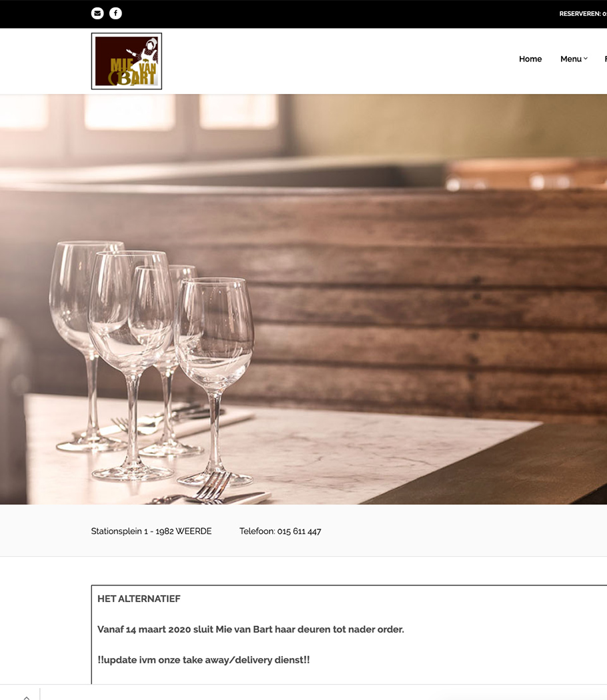Click the RESERVEREN phone text in top bar
Viewport: 607px width, 700px height.
click(x=583, y=14)
